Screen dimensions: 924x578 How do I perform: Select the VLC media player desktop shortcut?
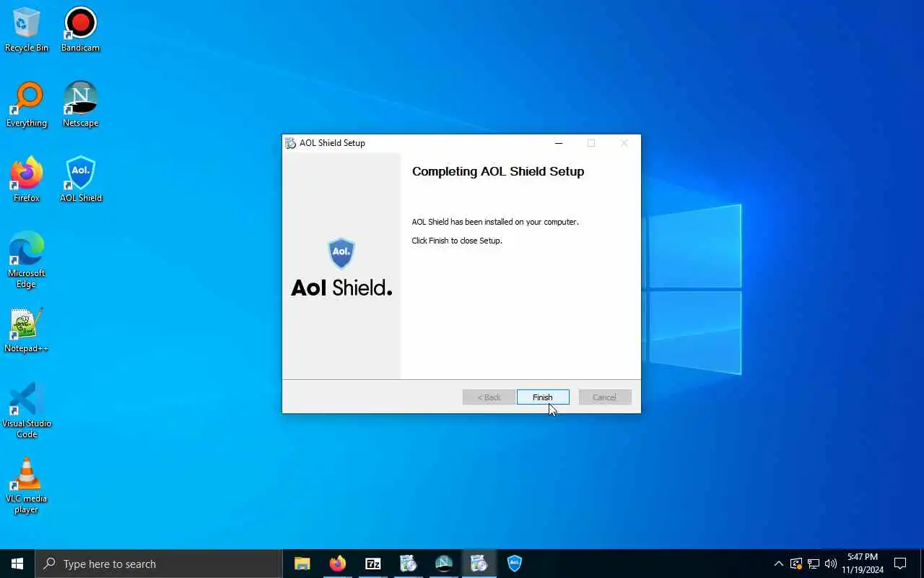27,486
